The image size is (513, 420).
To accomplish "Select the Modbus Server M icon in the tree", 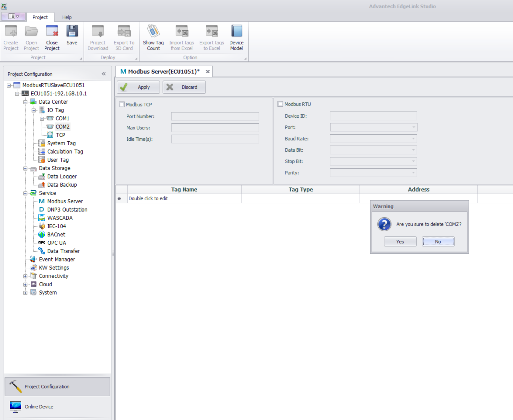I will (x=42, y=201).
